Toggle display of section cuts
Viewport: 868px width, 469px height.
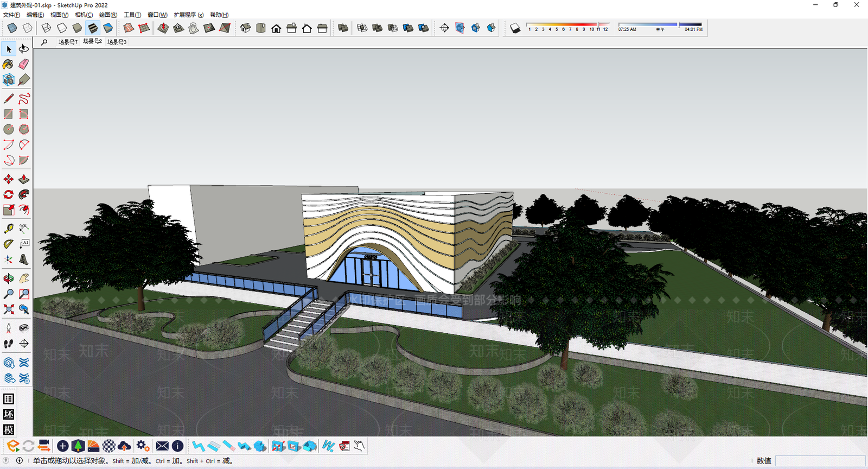pyautogui.click(x=475, y=28)
